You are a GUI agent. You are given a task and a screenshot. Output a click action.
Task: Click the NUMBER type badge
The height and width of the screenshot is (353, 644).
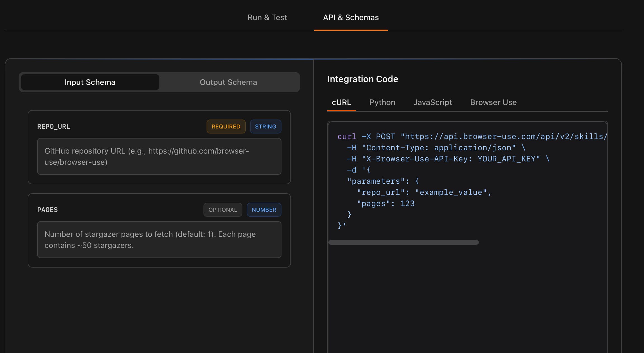coord(264,210)
